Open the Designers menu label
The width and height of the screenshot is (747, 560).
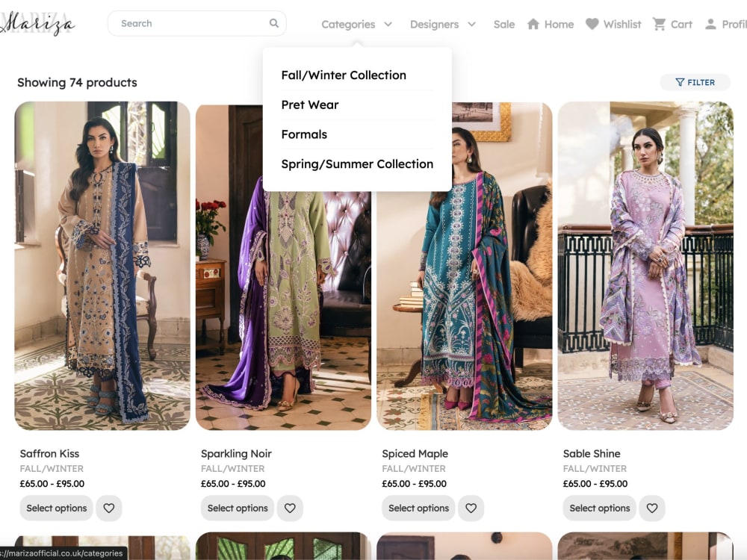435,25
